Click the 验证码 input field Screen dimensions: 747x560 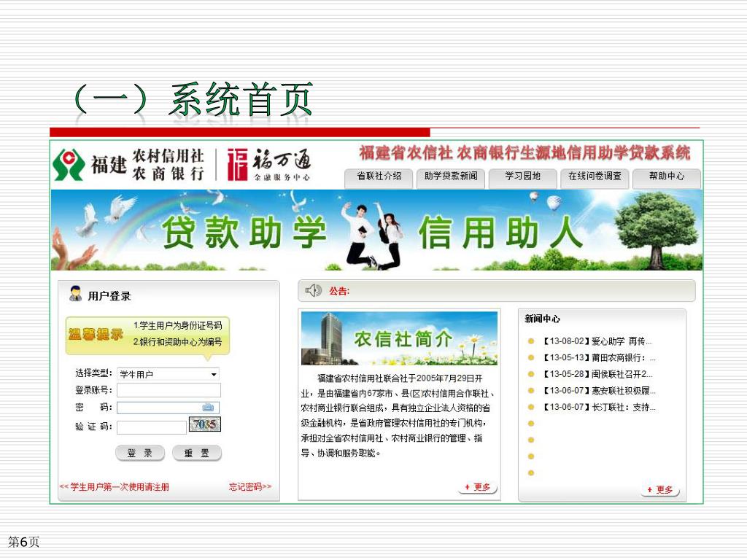(x=152, y=427)
